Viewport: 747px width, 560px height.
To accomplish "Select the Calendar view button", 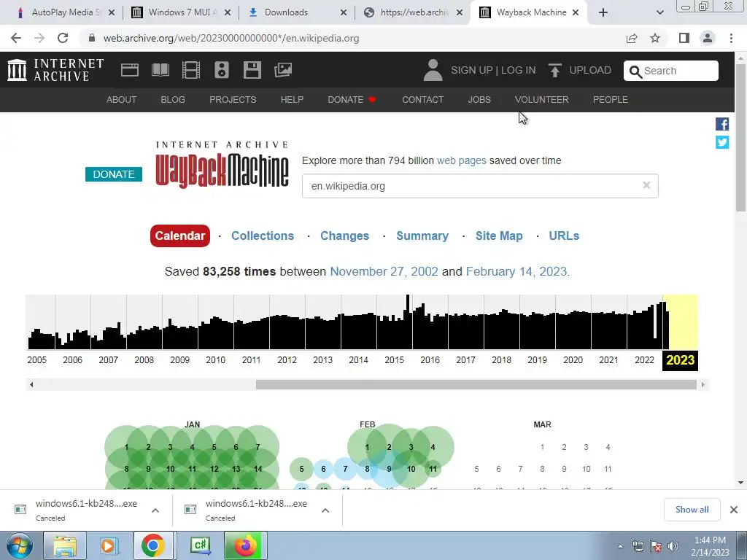I will click(x=180, y=236).
